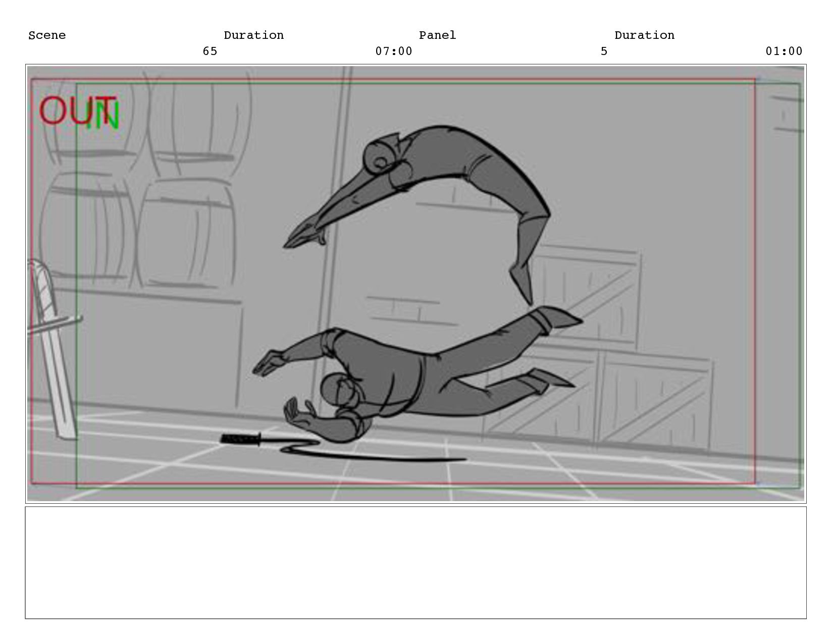832x644 pixels.
Task: Select the scene number 65
Action: [210, 51]
